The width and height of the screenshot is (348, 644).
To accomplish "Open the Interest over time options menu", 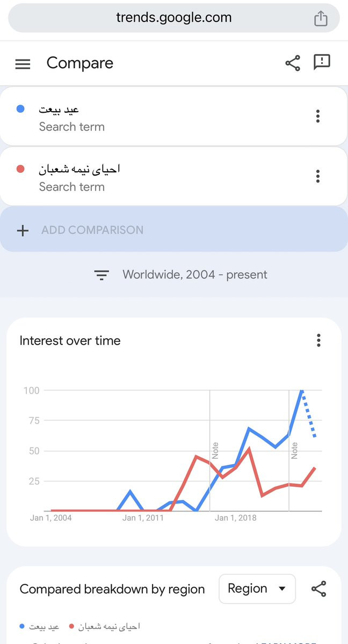I will pyautogui.click(x=318, y=340).
